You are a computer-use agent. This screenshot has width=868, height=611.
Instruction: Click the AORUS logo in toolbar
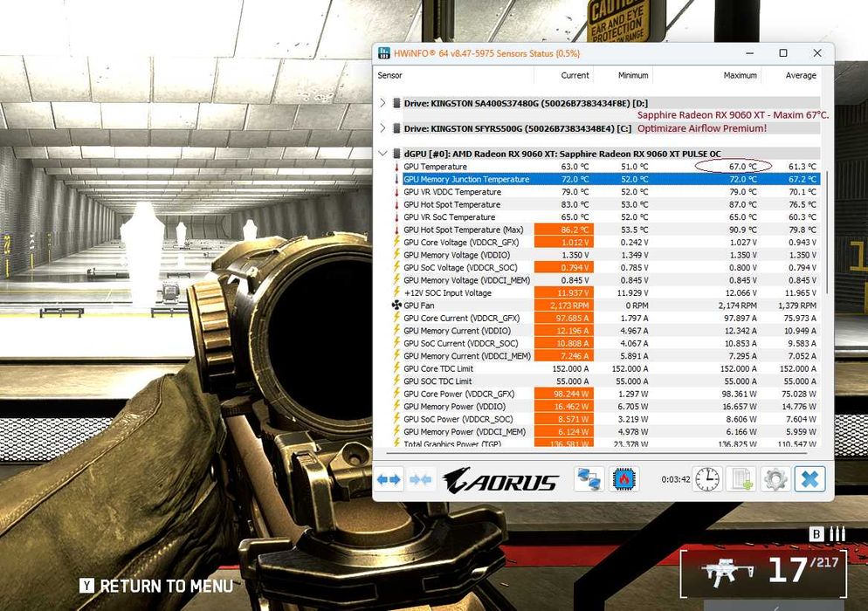pyautogui.click(x=499, y=480)
